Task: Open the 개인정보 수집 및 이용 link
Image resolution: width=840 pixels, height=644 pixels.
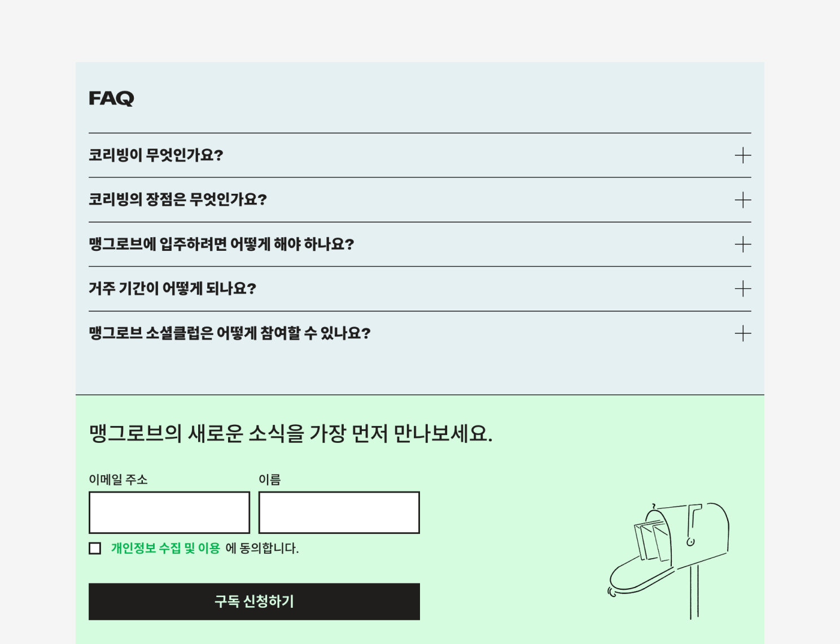Action: [x=165, y=548]
